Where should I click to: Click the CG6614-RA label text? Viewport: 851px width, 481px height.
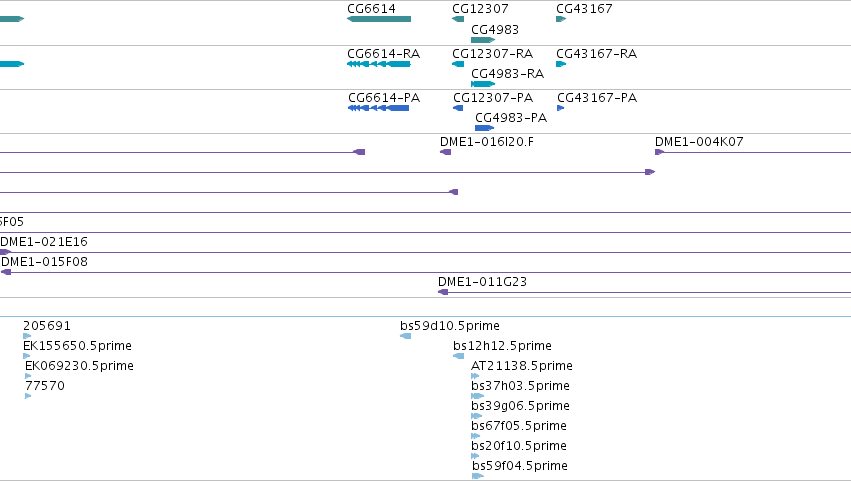coord(384,54)
